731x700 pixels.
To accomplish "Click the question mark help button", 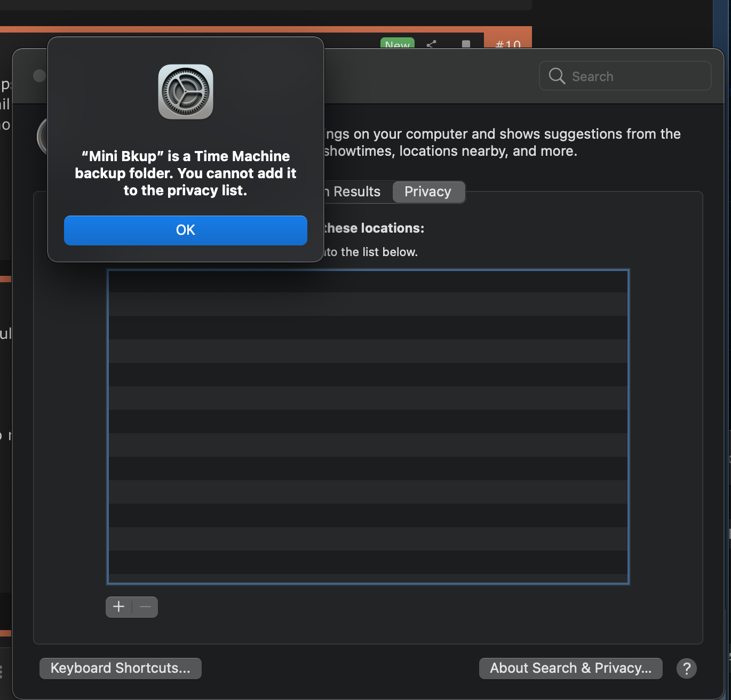I will coord(687,668).
